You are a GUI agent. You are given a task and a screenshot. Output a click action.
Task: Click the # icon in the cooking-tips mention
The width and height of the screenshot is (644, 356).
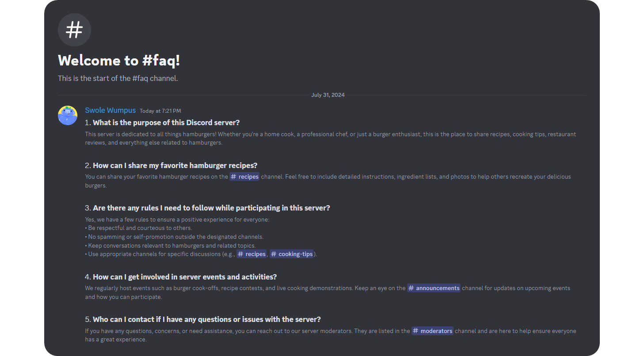point(273,254)
